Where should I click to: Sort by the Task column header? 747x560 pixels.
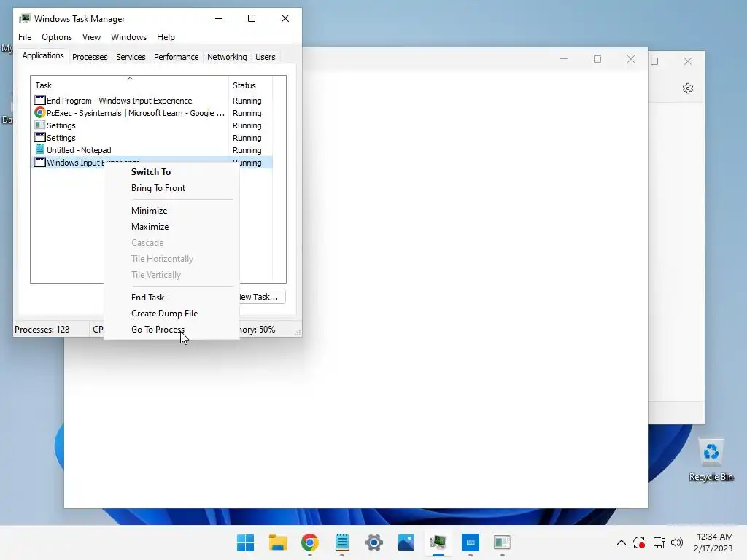pos(130,85)
